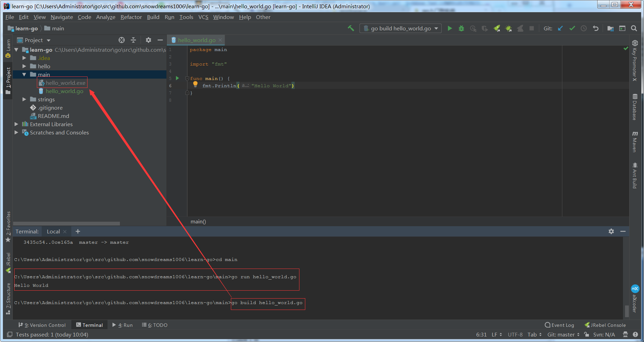This screenshot has width=644, height=342.
Task: Run the app with JRebel rocket icon
Action: click(x=497, y=28)
